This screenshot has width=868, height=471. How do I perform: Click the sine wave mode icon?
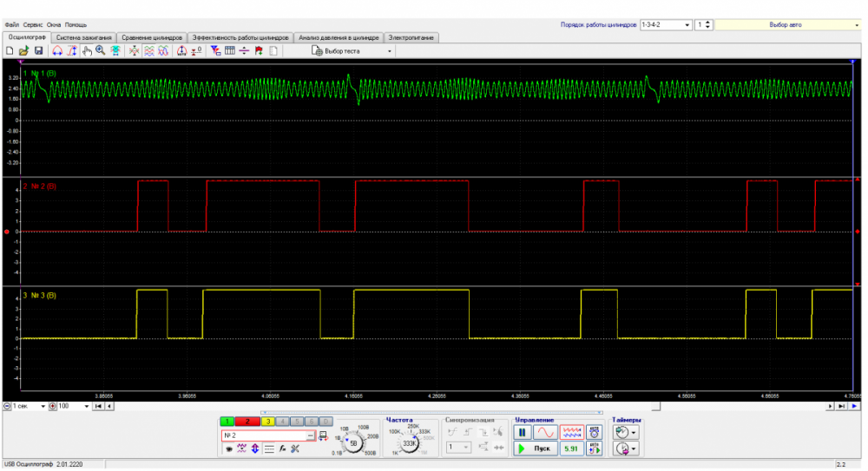pos(545,432)
